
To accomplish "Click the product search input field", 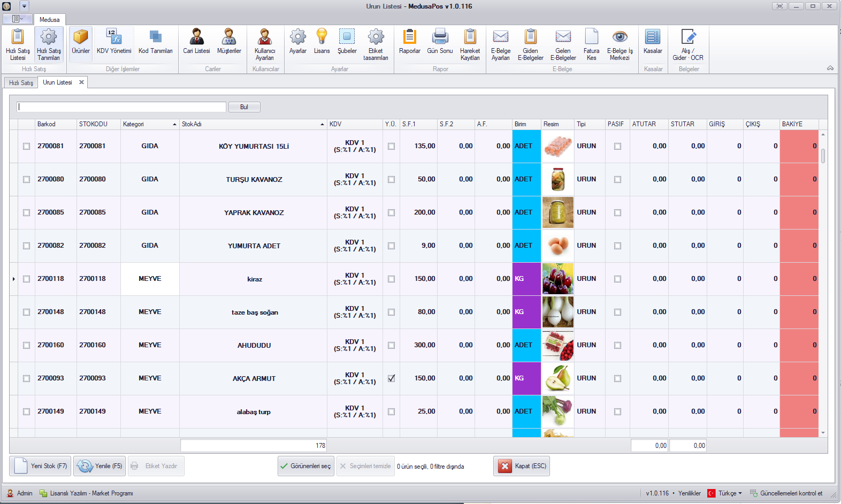I will click(121, 107).
